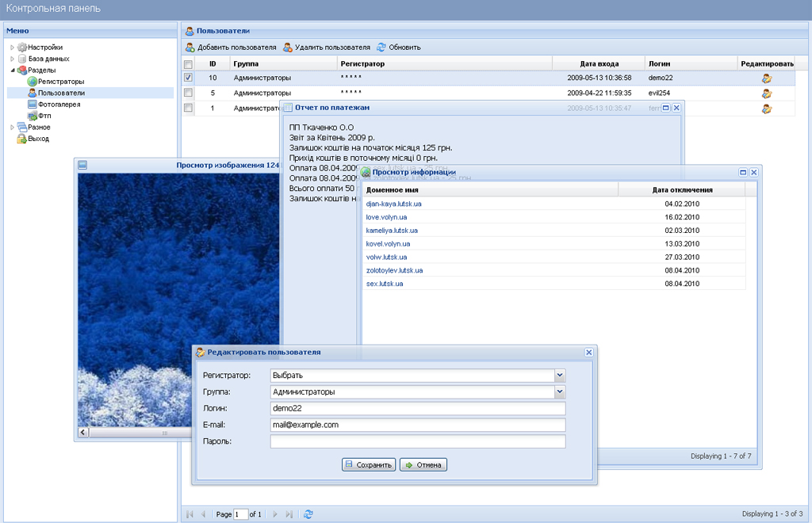
Task: Open volw.lutsk.ua domain link
Action: 386,257
